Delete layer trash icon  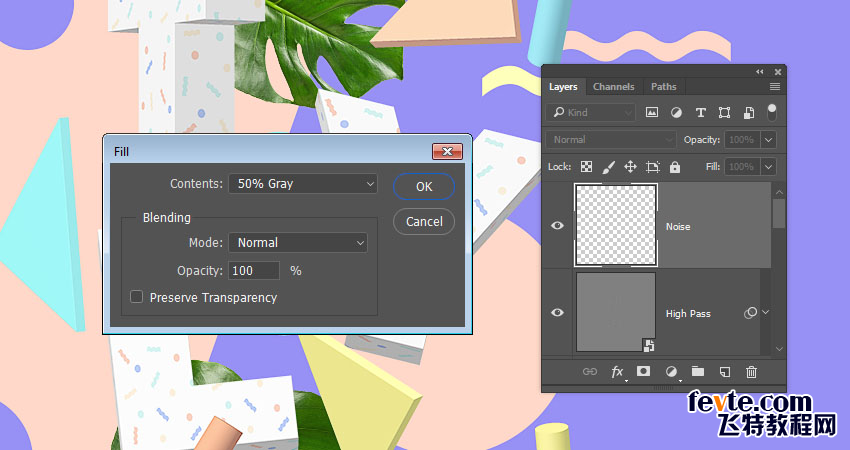[751, 371]
